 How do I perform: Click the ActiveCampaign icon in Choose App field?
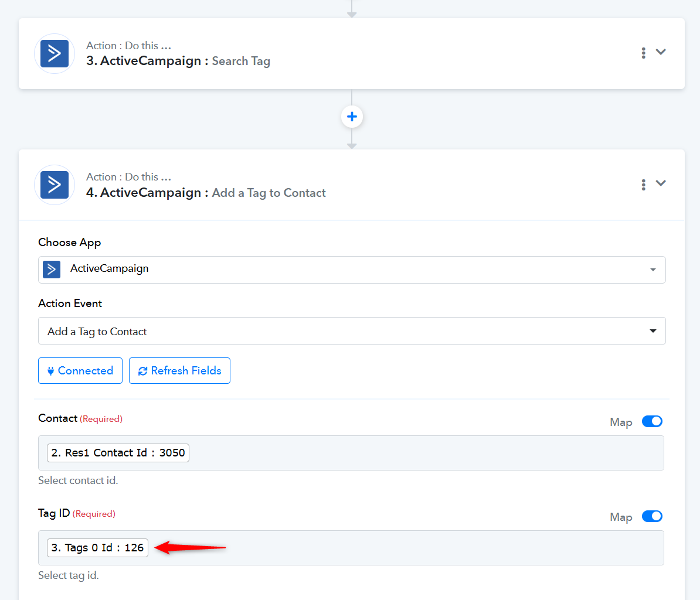click(x=52, y=270)
